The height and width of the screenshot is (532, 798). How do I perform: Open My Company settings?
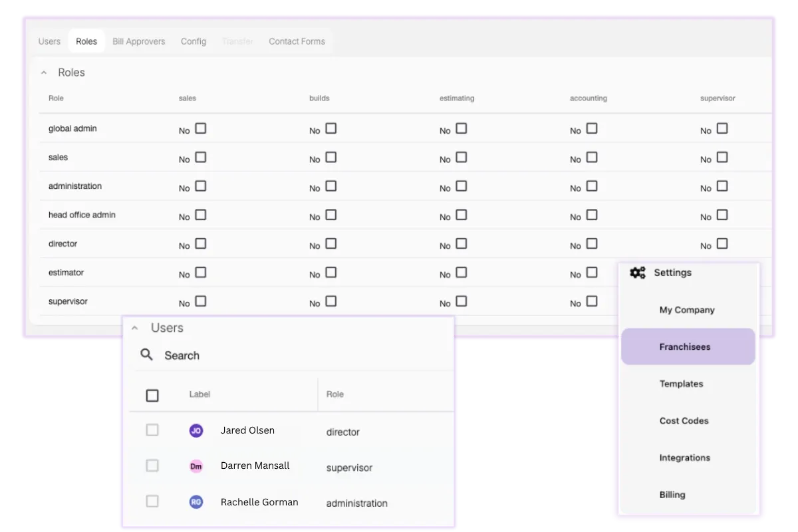tap(687, 310)
